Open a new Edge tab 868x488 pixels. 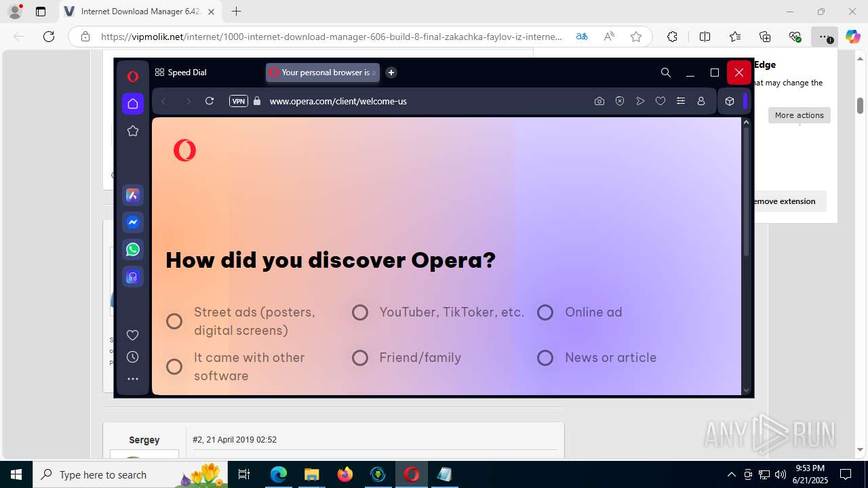click(x=236, y=12)
